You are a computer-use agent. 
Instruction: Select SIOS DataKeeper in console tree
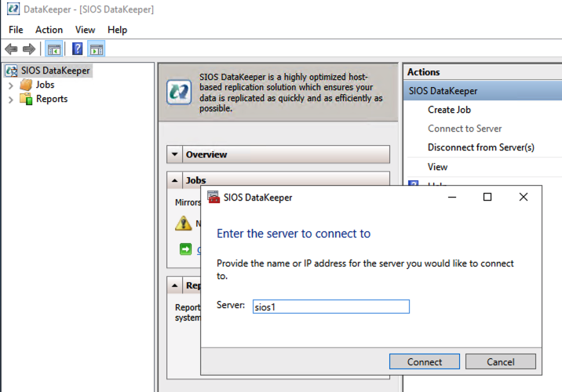pyautogui.click(x=55, y=71)
